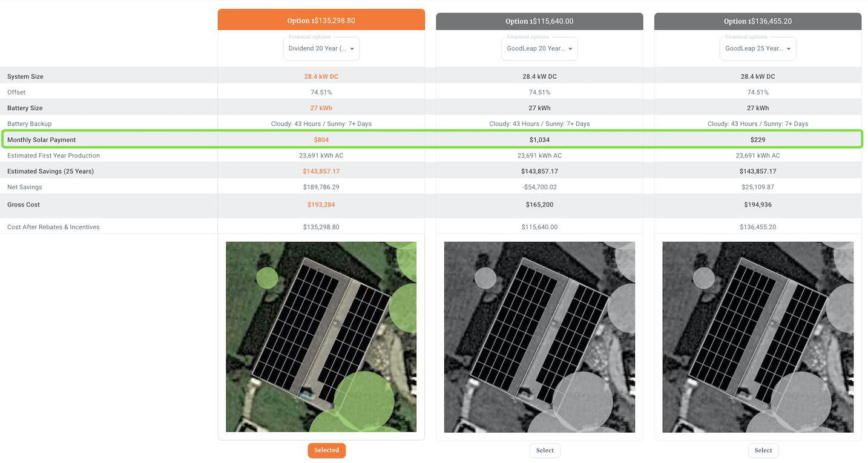Click the Option header showing $115,640.00

pos(539,21)
